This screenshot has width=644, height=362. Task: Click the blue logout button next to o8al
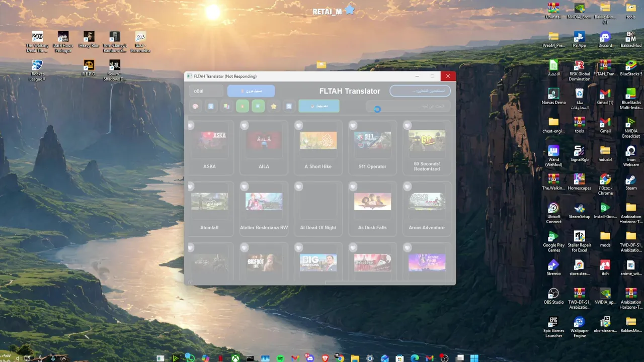coord(251,91)
